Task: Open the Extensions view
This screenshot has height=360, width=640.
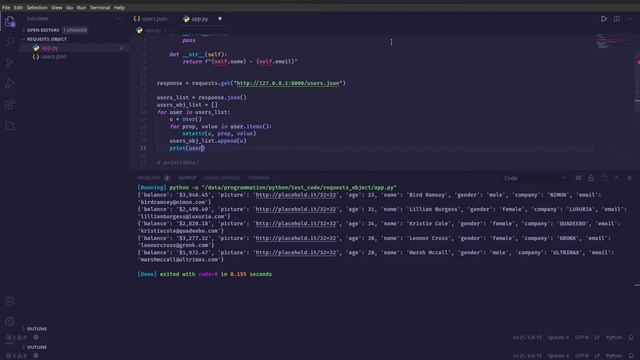Action: (10, 104)
